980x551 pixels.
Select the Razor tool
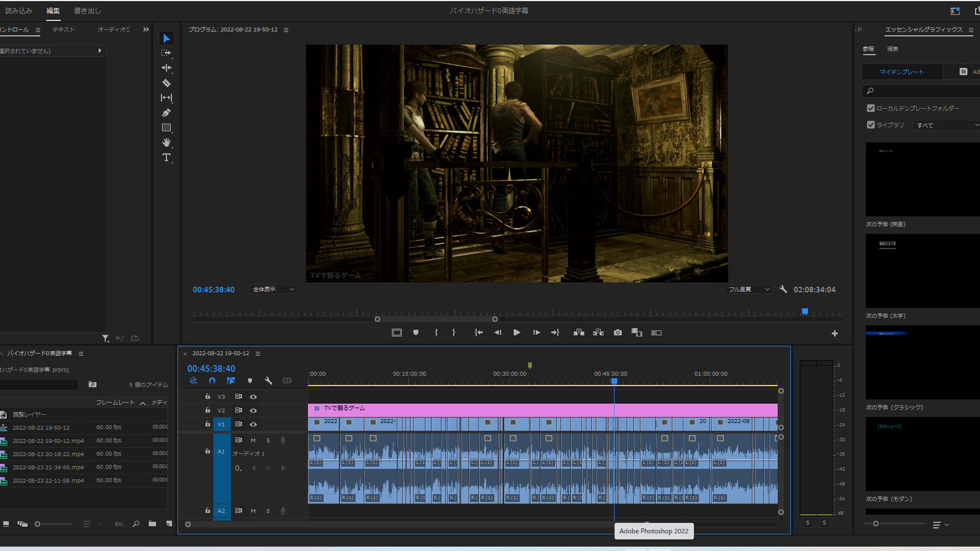166,83
